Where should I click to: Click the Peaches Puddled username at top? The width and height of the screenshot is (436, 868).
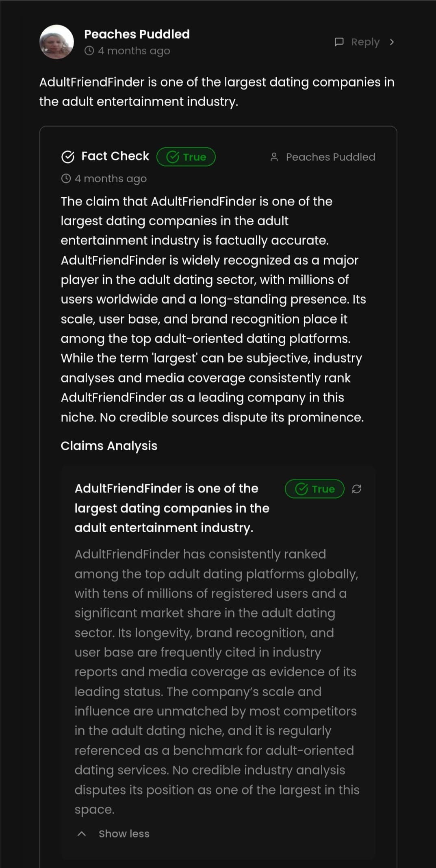point(137,34)
